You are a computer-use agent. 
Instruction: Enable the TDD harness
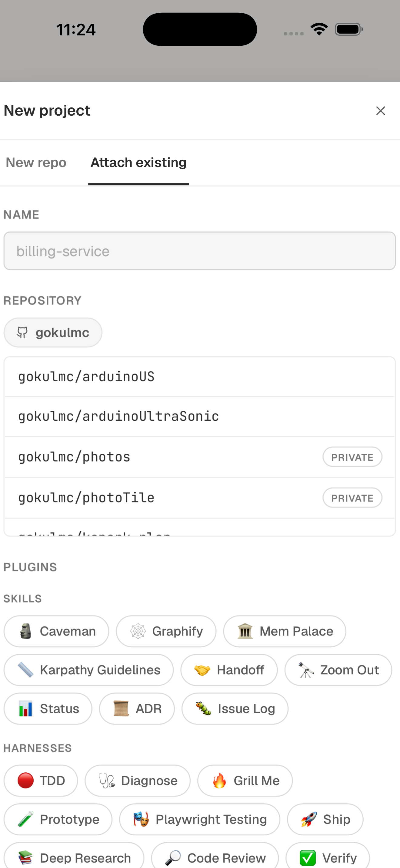pos(41,781)
